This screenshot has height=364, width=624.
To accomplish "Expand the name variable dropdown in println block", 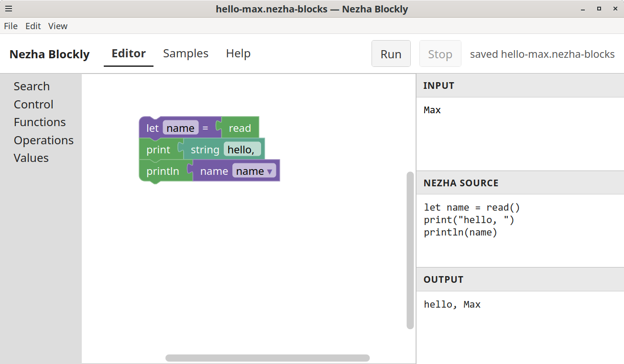I will pos(254,171).
